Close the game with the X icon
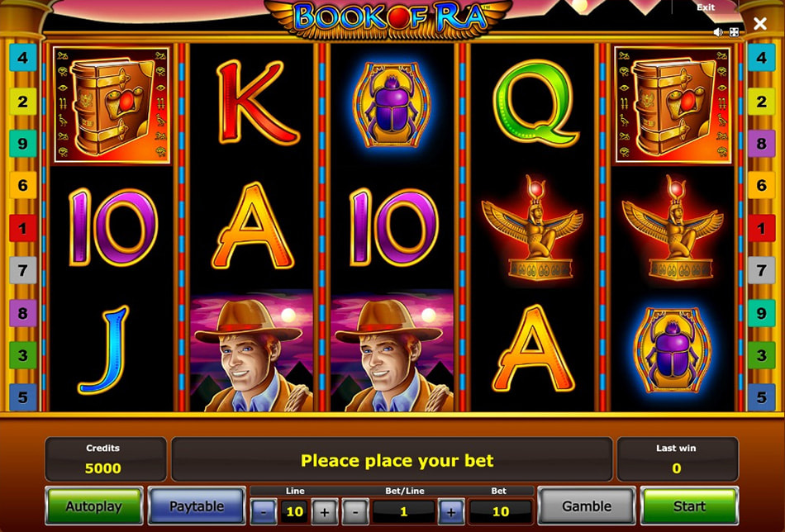This screenshot has height=532, width=785. tap(760, 23)
